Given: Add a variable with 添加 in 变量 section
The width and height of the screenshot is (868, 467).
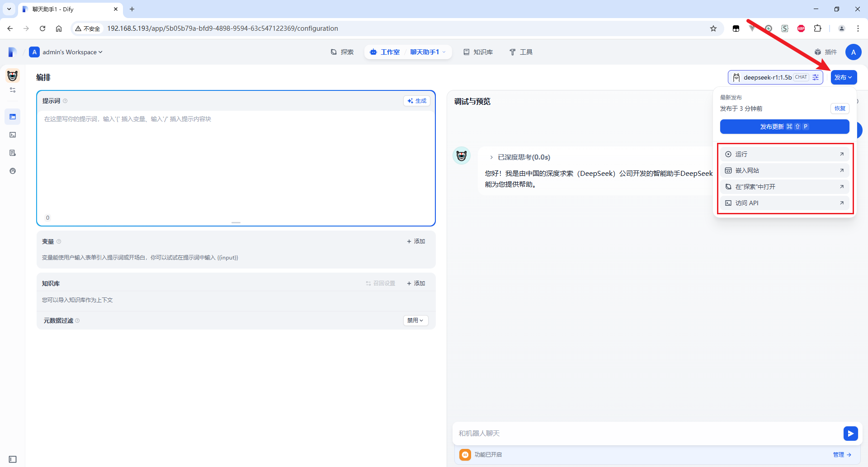Looking at the screenshot, I should tap(416, 241).
